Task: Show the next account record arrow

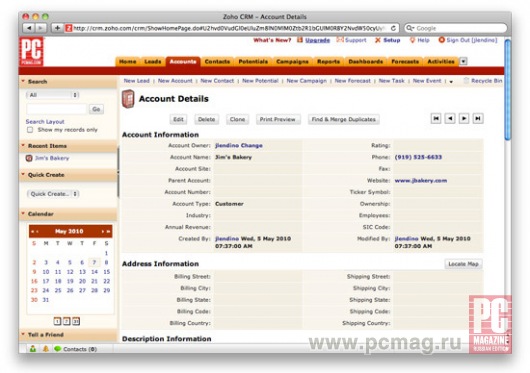Action: point(464,118)
